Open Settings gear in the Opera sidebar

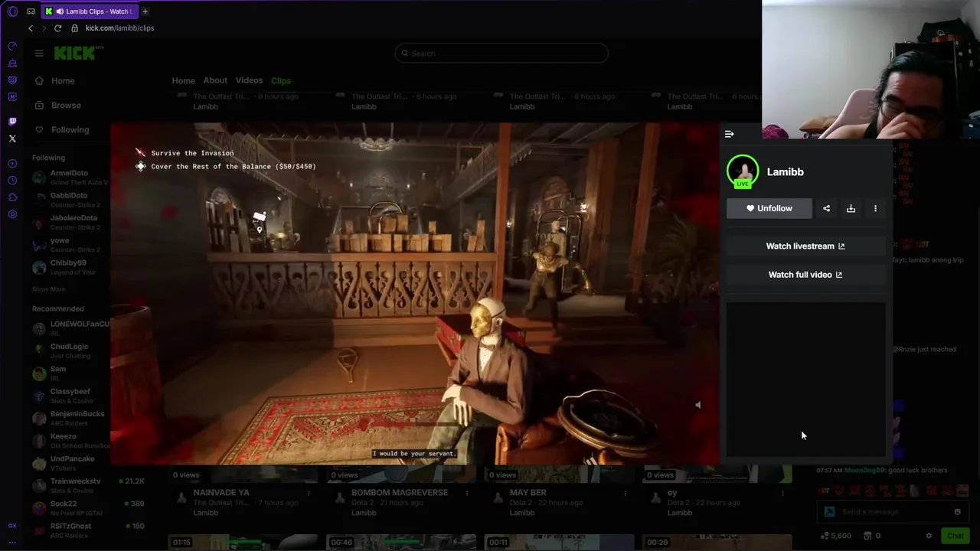[x=12, y=214]
